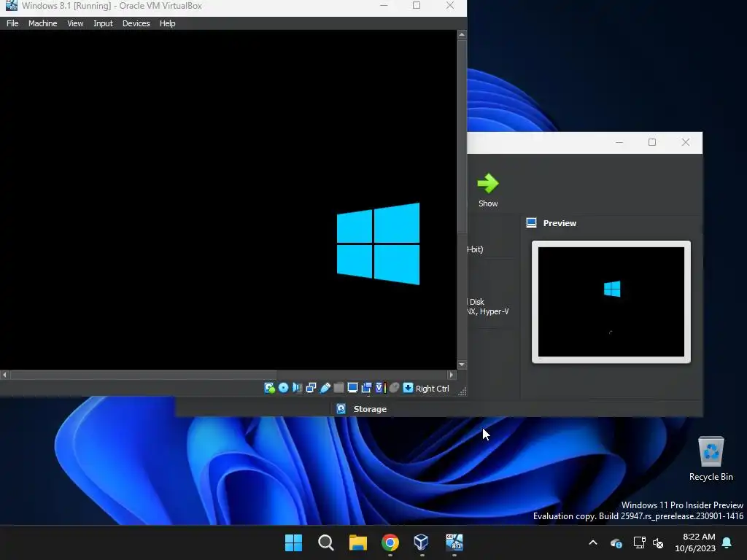Click the VirtualBox VM window title icon
Screen dimensions: 747x560
pos(11,6)
